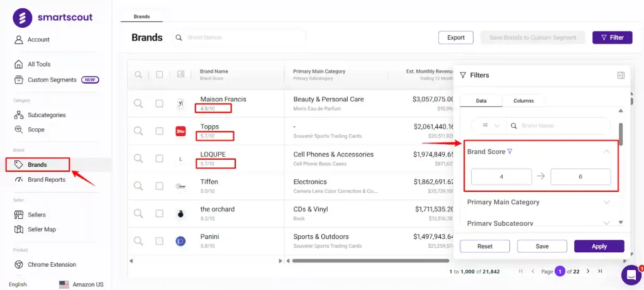Click the Brand Score minimum field
644x290 pixels.
pyautogui.click(x=501, y=177)
